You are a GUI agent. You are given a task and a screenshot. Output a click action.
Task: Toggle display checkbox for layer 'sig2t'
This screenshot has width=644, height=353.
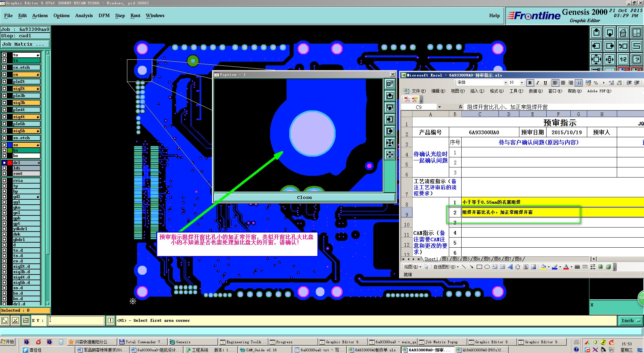[x=4, y=89]
